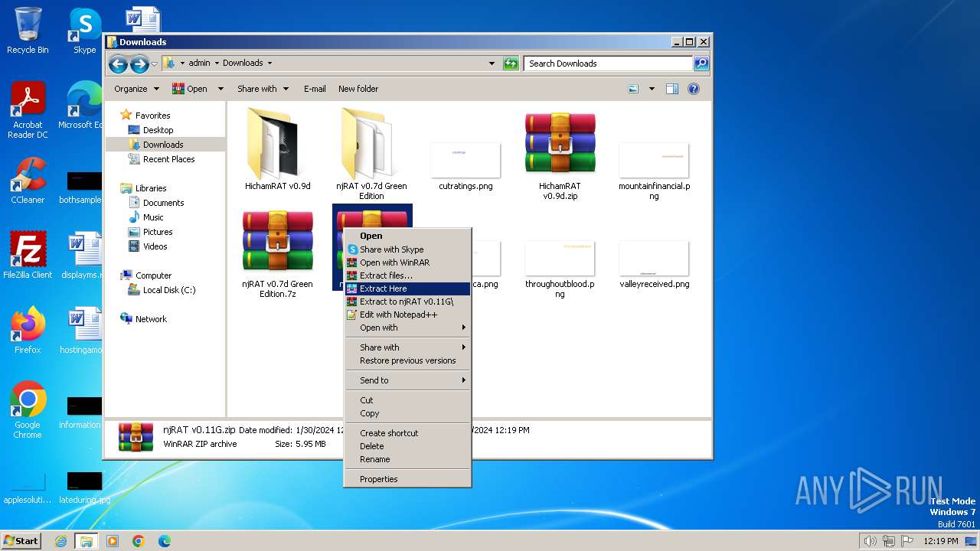Open Firefox desktop icon
The image size is (980, 551).
pos(28,330)
